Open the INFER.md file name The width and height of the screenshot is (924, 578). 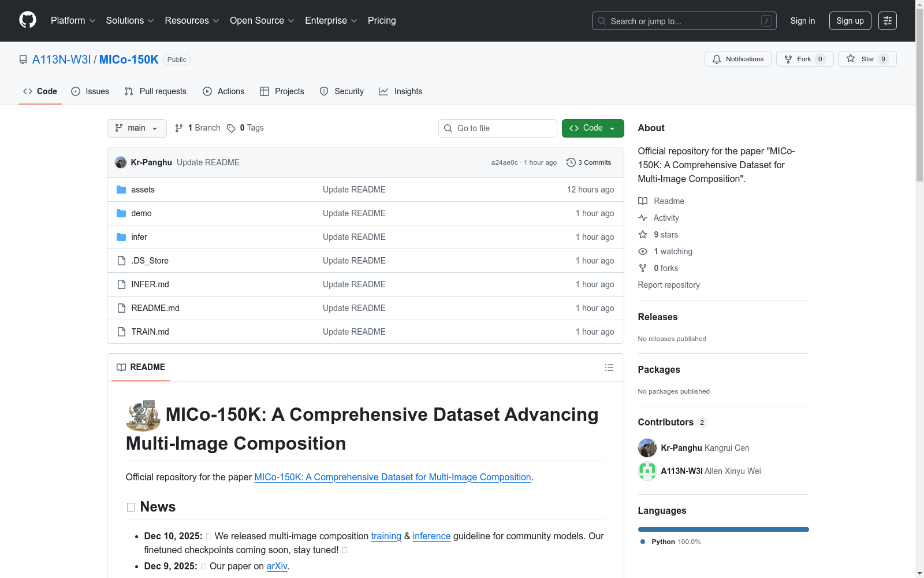[x=150, y=284]
